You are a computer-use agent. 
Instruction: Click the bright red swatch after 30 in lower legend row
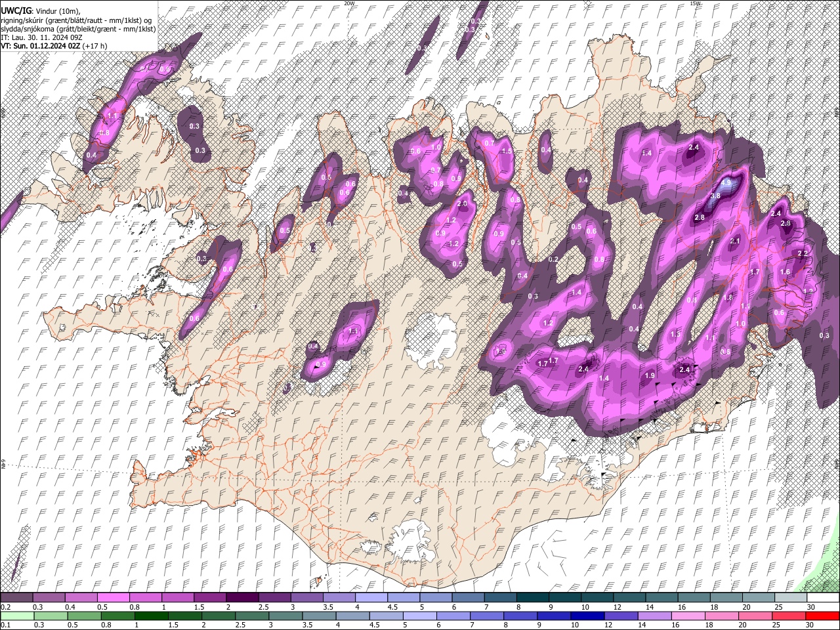click(823, 616)
